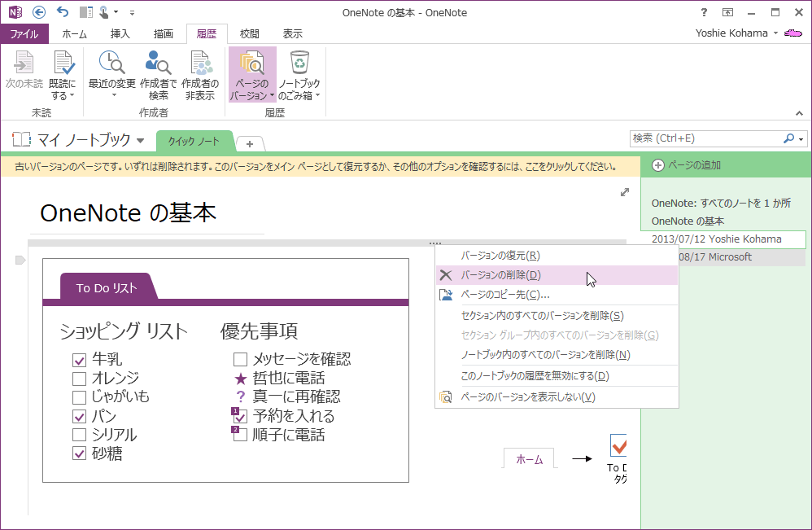Image resolution: width=812 pixels, height=530 pixels.
Task: Toggle the 砂糖 checkbox
Action: coord(79,453)
